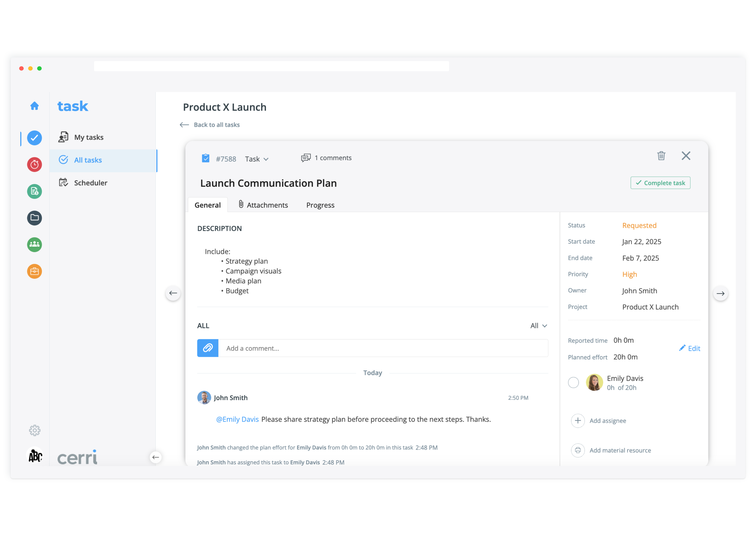Click the home icon in sidebar
Screen dimensions: 756x555
click(34, 106)
